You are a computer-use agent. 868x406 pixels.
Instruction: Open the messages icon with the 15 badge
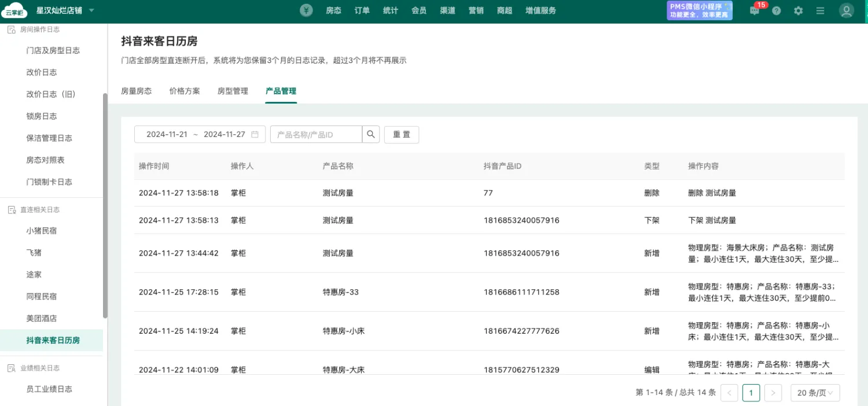(x=755, y=10)
